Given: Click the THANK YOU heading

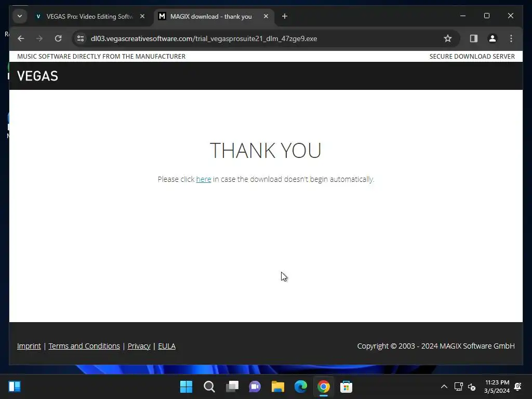Looking at the screenshot, I should 265,150.
